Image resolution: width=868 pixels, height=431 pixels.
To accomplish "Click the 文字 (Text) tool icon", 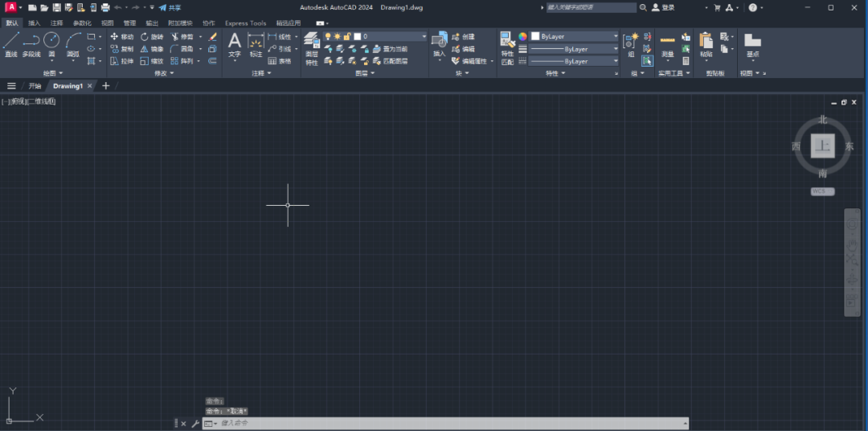I will (x=234, y=44).
